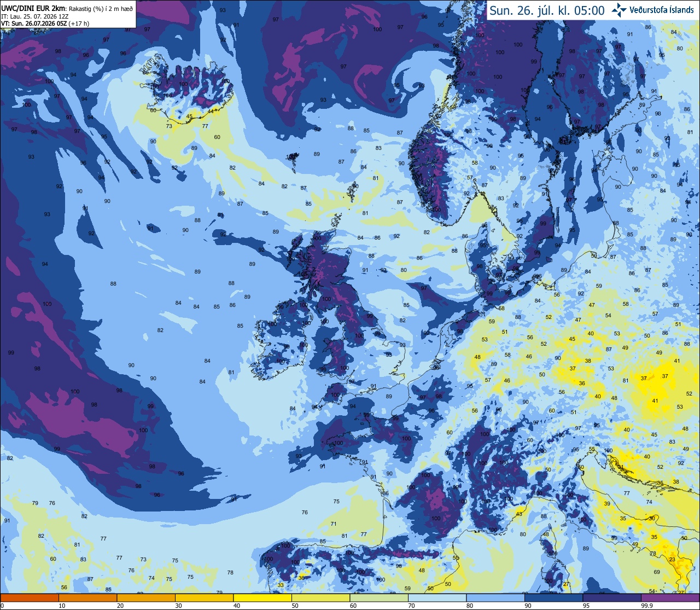700x610 pixels.
Task: Click the Veðurstofa Íslands text label
Action: [x=662, y=10]
